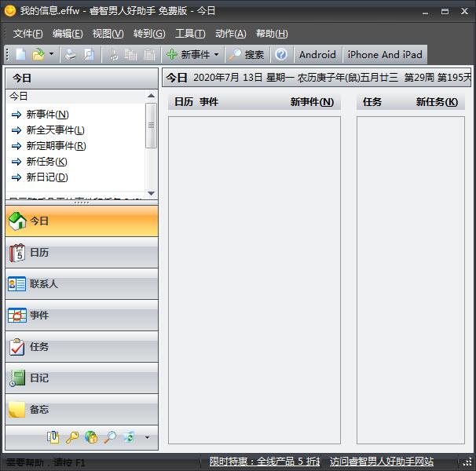This screenshot has height=471, width=476.
Task: Click the left panel splitter grip dots
Action: point(82,203)
